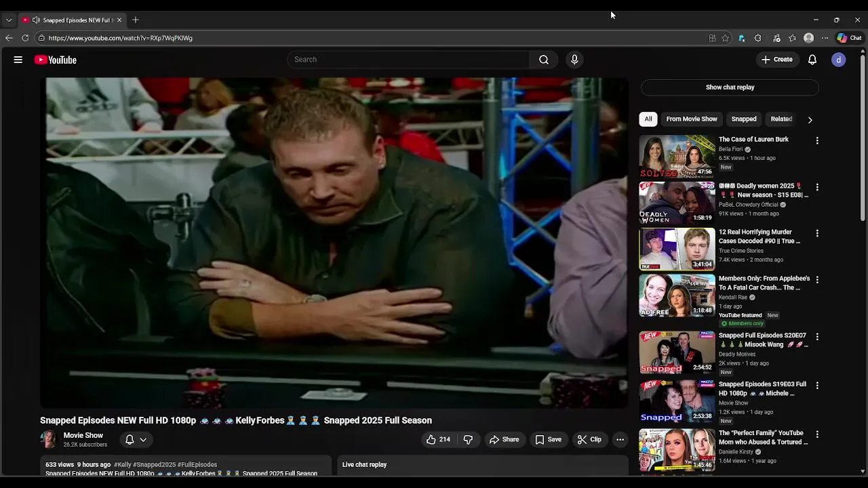Open browser favorites list icon

pos(793,38)
